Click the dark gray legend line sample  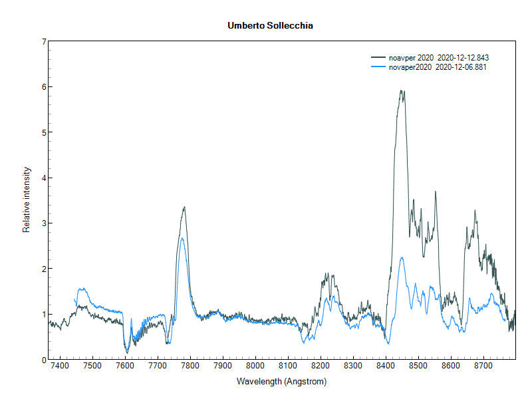pos(378,57)
